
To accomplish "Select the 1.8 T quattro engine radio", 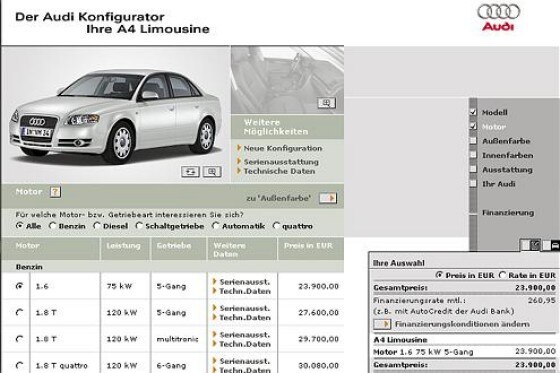I will 20,365.
